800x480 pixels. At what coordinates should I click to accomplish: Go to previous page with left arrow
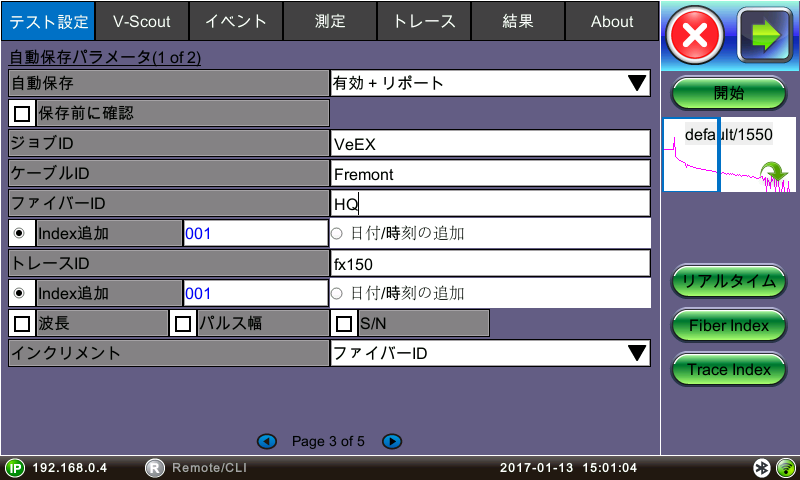tap(267, 441)
